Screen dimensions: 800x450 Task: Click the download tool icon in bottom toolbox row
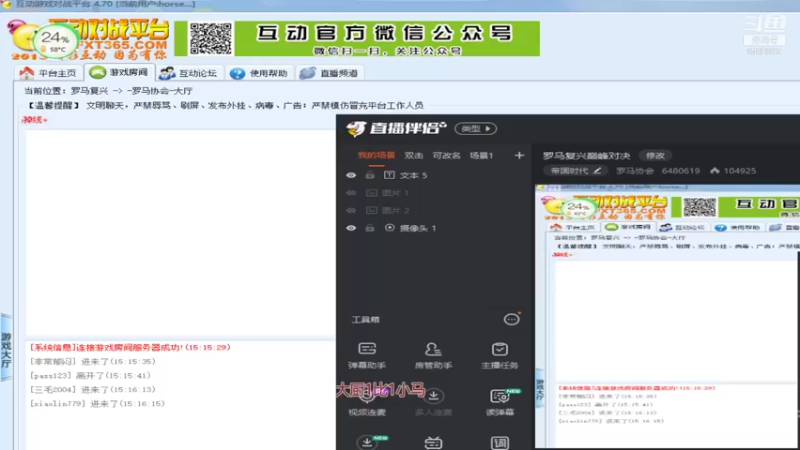click(x=367, y=442)
